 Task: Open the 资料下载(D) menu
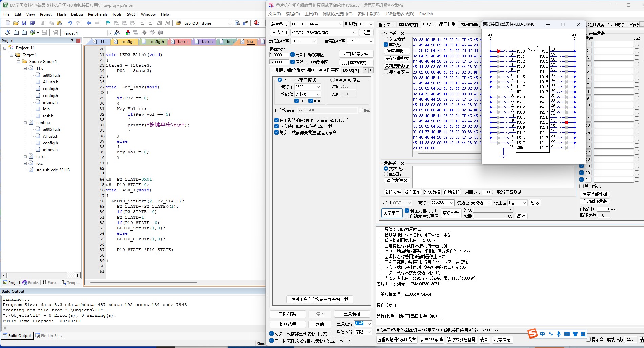coord(368,14)
